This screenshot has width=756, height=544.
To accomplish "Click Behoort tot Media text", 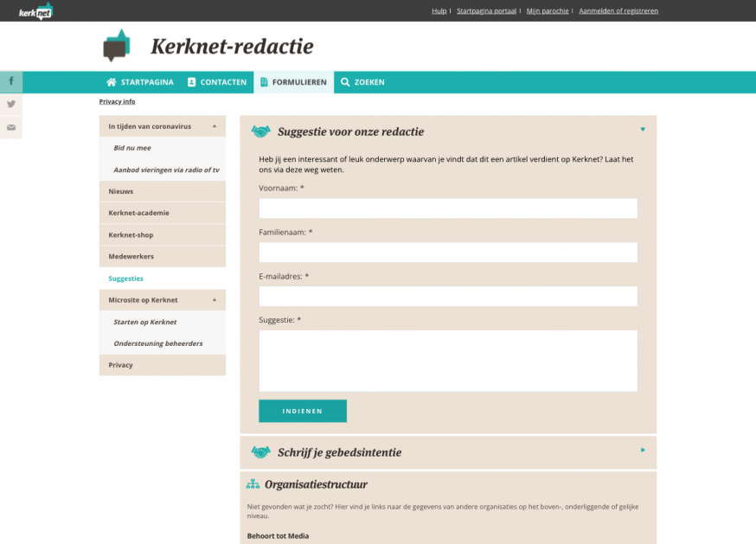I will 278,536.
